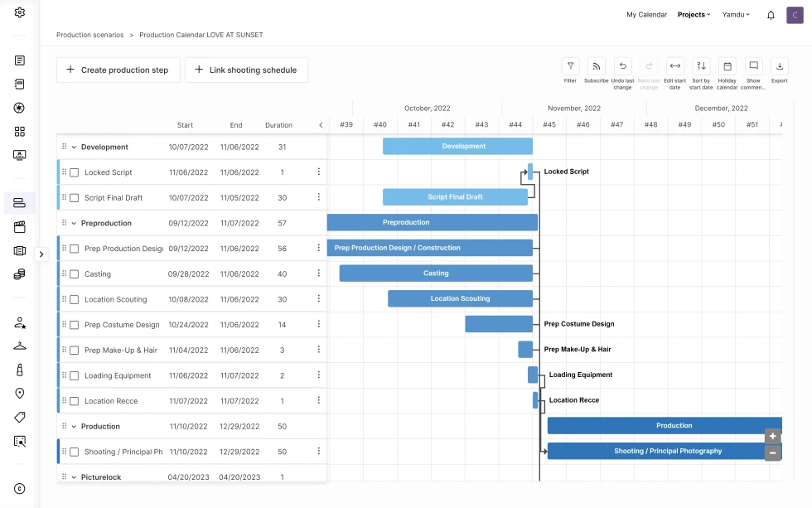Open the grid dashboard sidebar icon
Image resolution: width=812 pixels, height=508 pixels.
click(x=20, y=132)
